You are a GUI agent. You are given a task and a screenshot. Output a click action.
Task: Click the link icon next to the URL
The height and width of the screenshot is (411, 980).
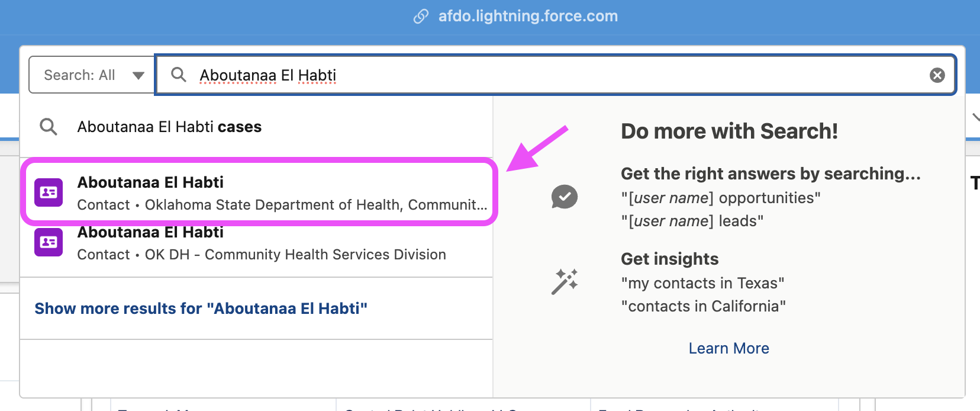pos(421,16)
